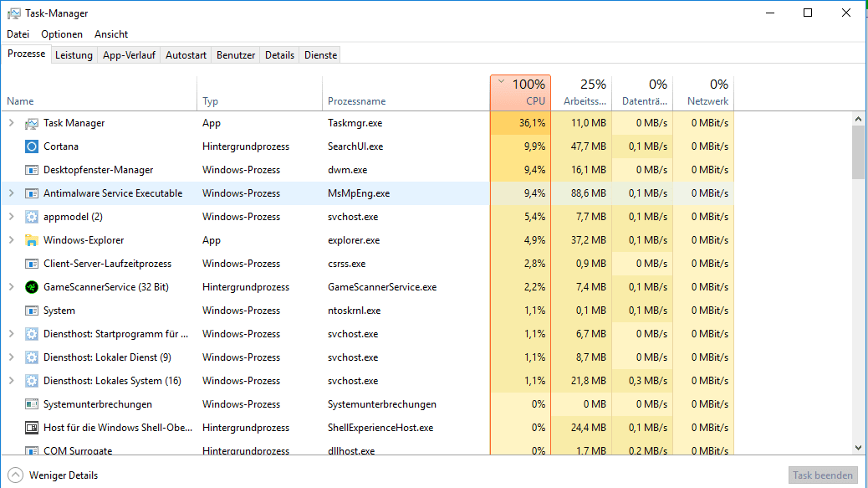The image size is (868, 488).
Task: Click the Antimalware Service Executable icon
Action: pos(32,193)
